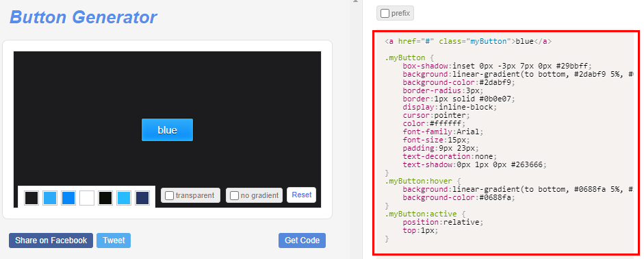Choose the blue swatch left of white swatch
The image size is (644, 259).
coord(68,198)
